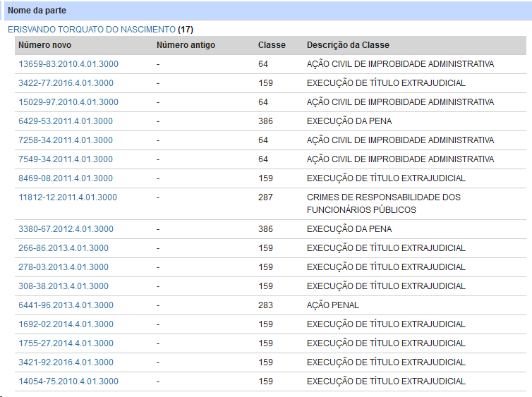This screenshot has width=532, height=397.
Task: Select case 278-03.2013.4.01.3000
Action: coord(64,267)
